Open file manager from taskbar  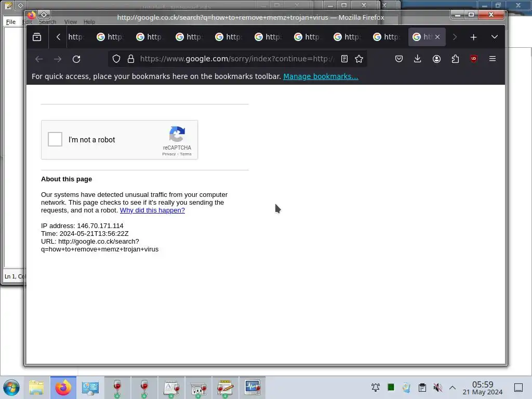(36, 388)
